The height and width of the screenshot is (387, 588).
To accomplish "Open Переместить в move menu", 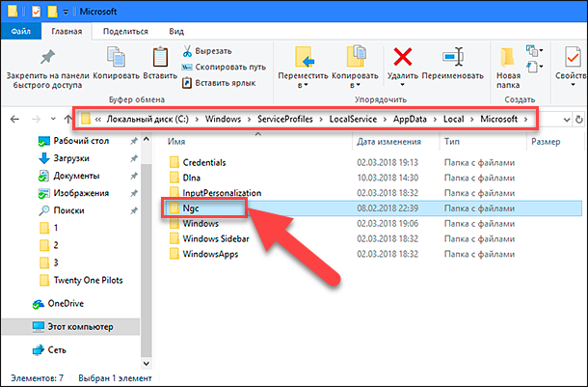I will [303, 68].
